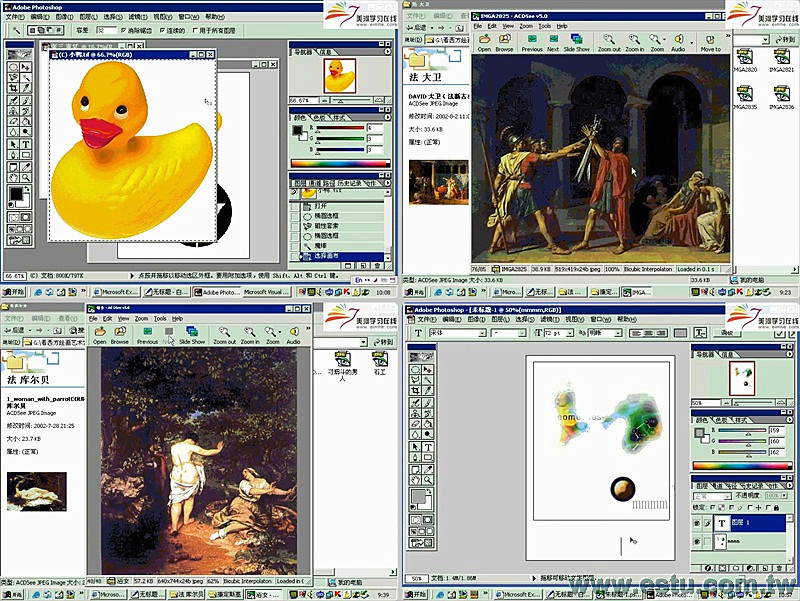Select Move tool in 未标题-1 Photoshop window
This screenshot has height=601, width=800.
click(x=428, y=369)
